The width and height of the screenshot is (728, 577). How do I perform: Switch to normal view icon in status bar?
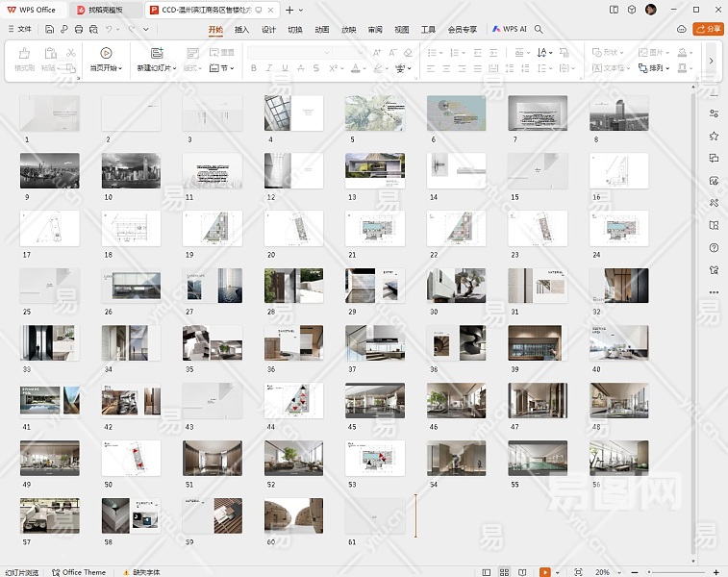(488, 572)
